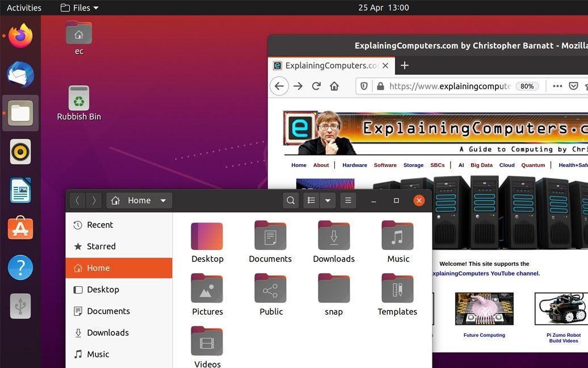The image size is (588, 368).
Task: Switch to list view in Files
Action: point(310,200)
